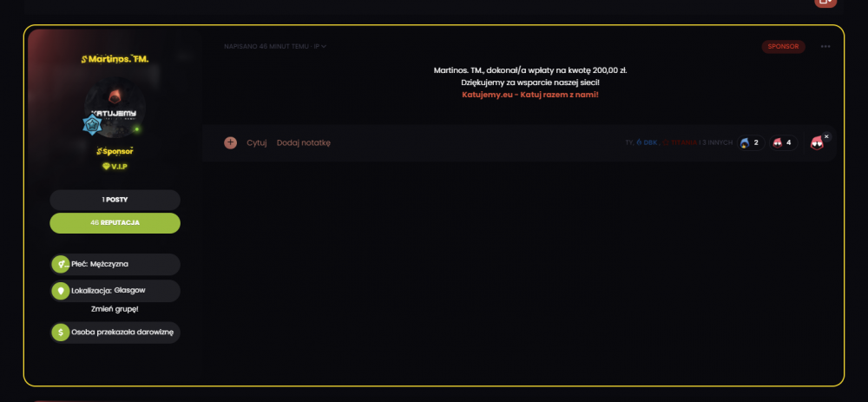
Task: Click the V.I.P diamond label
Action: [115, 166]
